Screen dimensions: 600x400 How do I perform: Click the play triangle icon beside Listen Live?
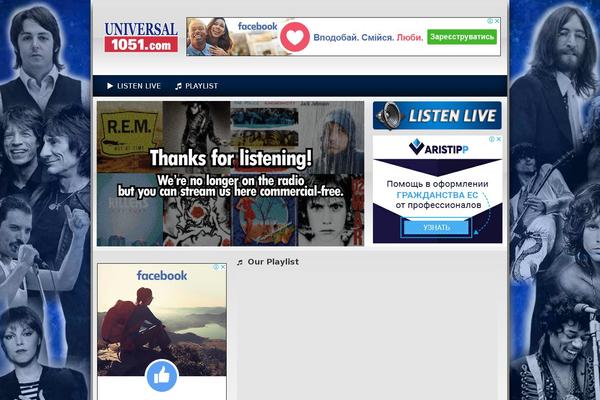tap(110, 86)
